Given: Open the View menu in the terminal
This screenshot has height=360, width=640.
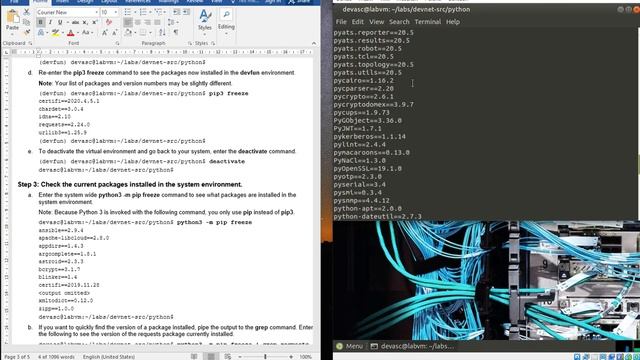Looking at the screenshot, I should point(376,22).
